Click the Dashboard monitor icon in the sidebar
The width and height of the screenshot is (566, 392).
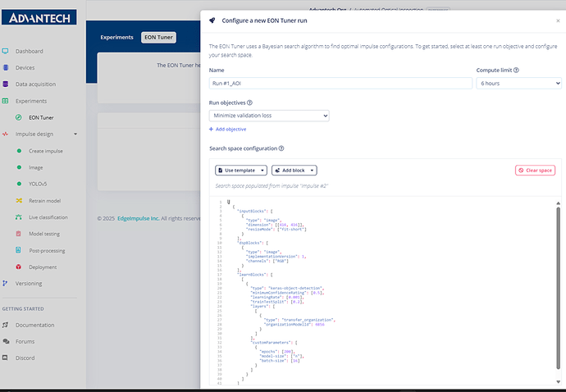(5, 52)
